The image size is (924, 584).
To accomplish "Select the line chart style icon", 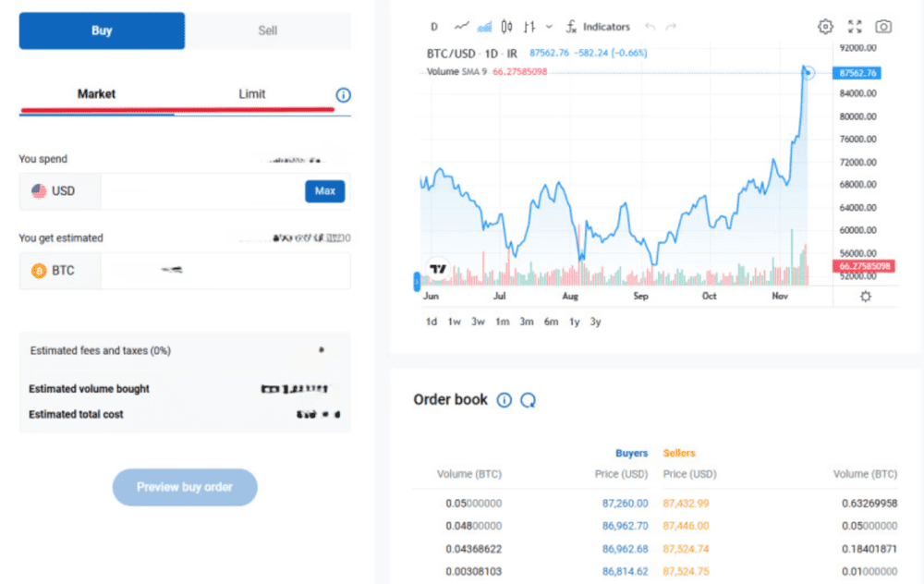I will [x=461, y=27].
